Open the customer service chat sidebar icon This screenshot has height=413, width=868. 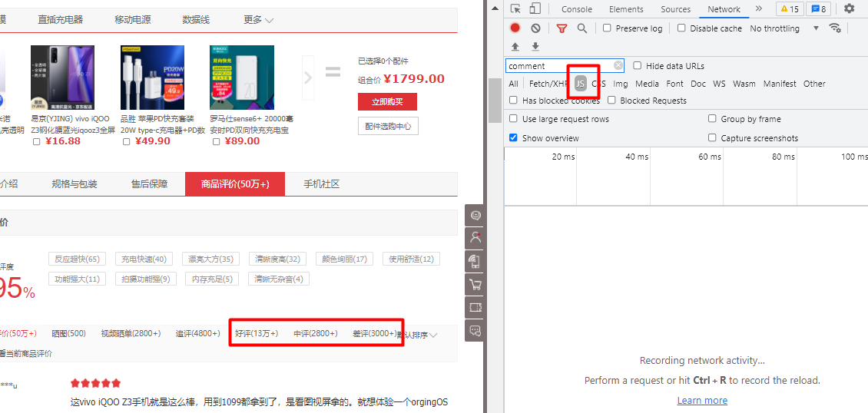475,216
